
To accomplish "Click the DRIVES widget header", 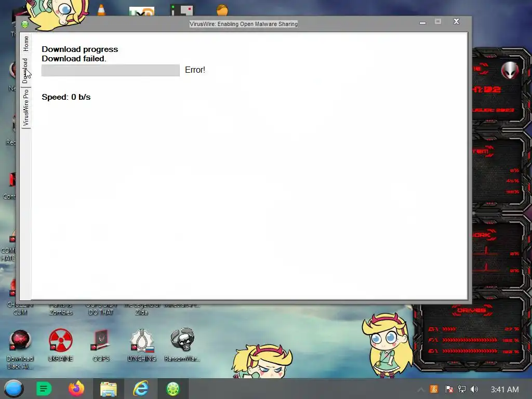I will coord(471,310).
